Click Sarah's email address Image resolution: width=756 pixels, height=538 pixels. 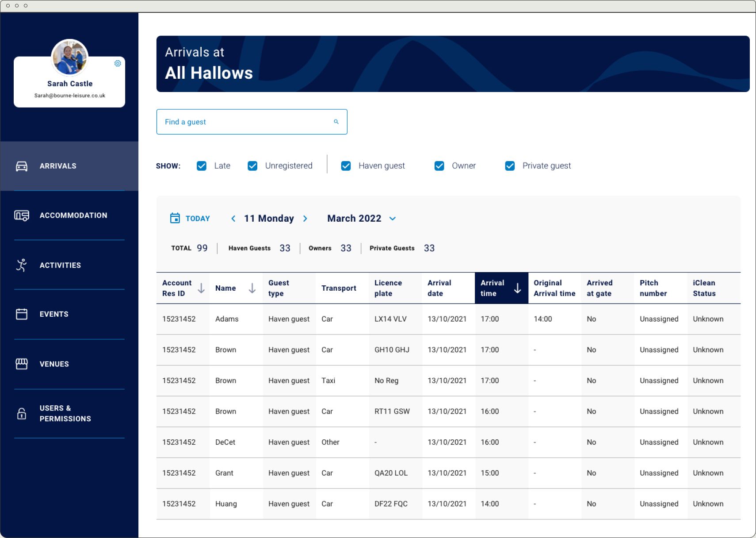tap(70, 96)
